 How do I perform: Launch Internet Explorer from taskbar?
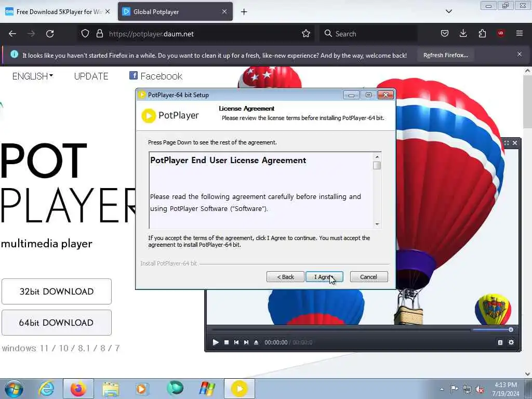46,389
